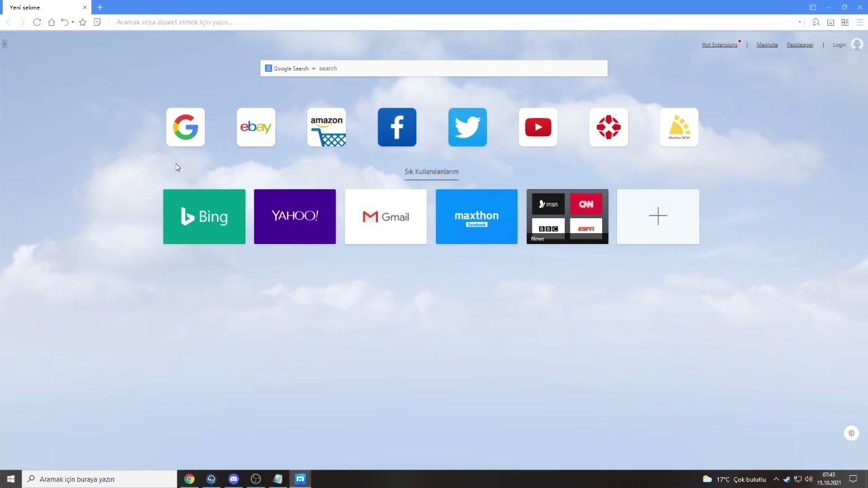
Task: Click the Passkeeper link
Action: (x=800, y=45)
